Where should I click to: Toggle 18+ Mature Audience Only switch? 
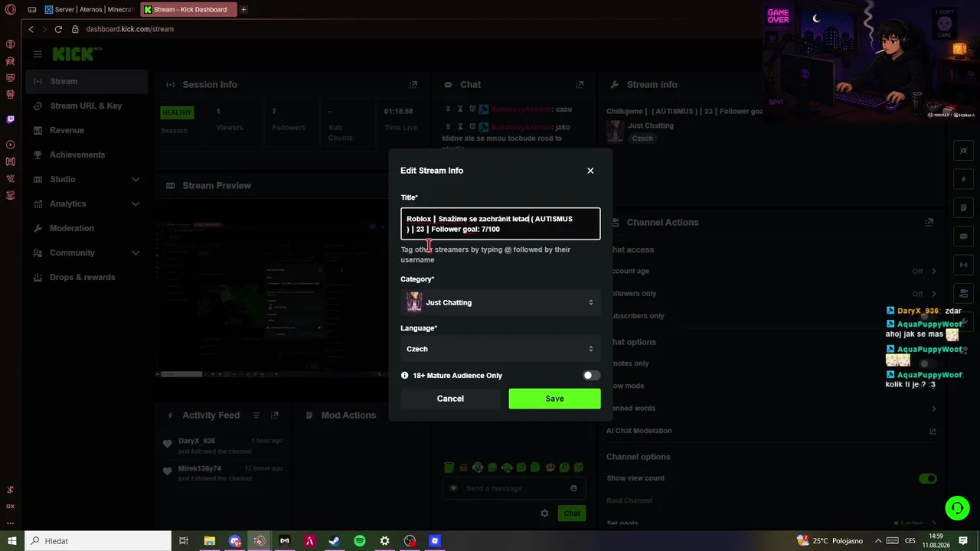click(x=591, y=376)
